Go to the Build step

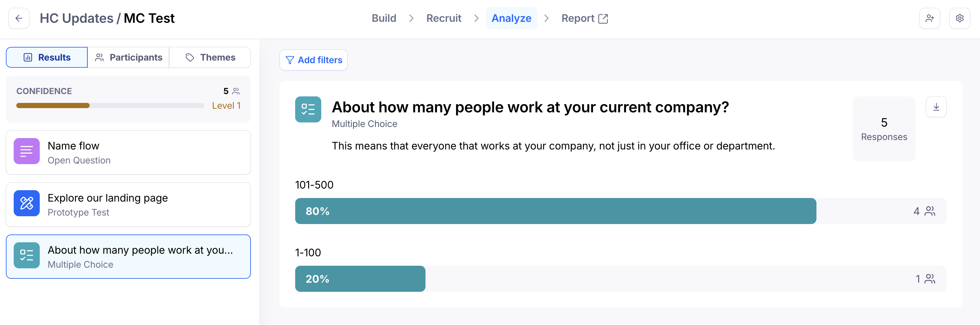point(384,18)
